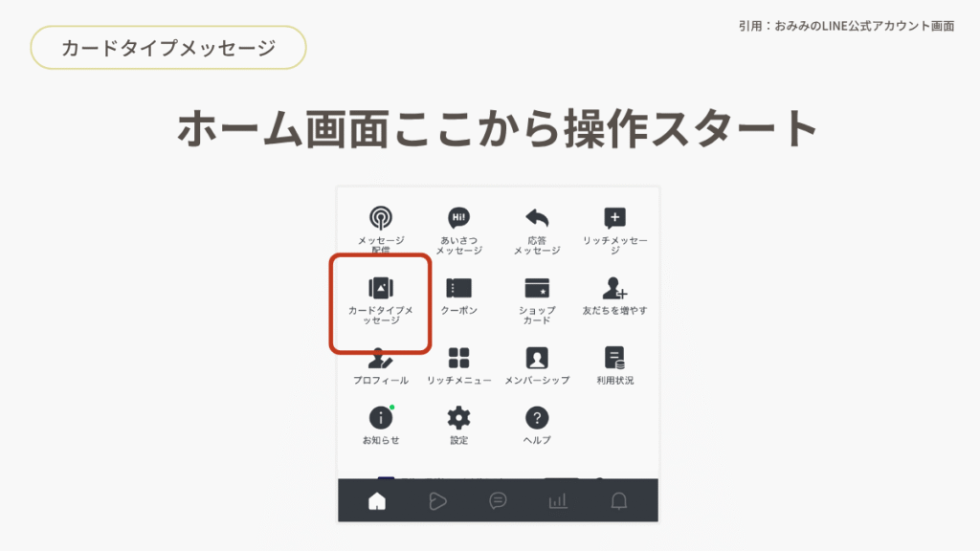Tap the あいさつメッセージ greeting icon

[459, 219]
